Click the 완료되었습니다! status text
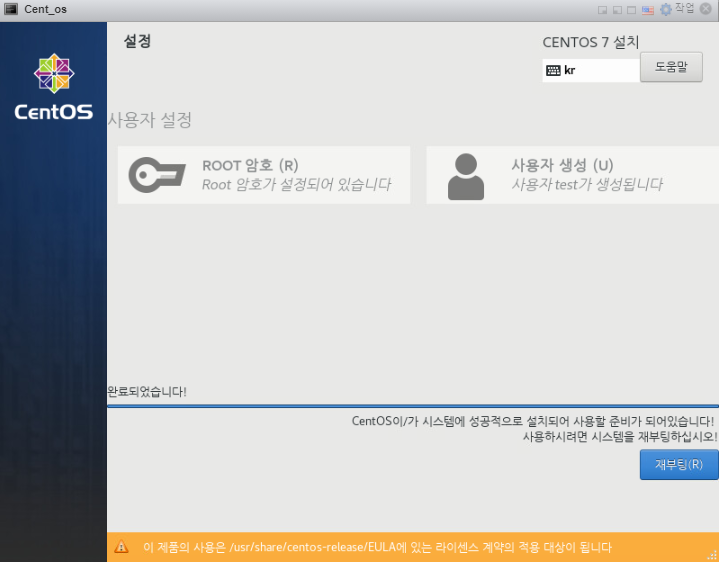Screen dimensions: 719x562 [147, 391]
